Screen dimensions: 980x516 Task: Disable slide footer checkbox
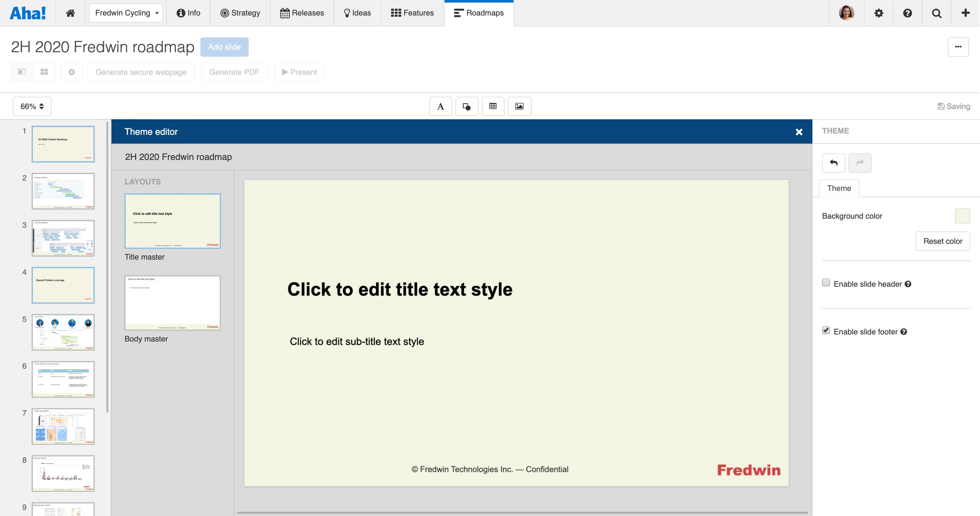[826, 330]
